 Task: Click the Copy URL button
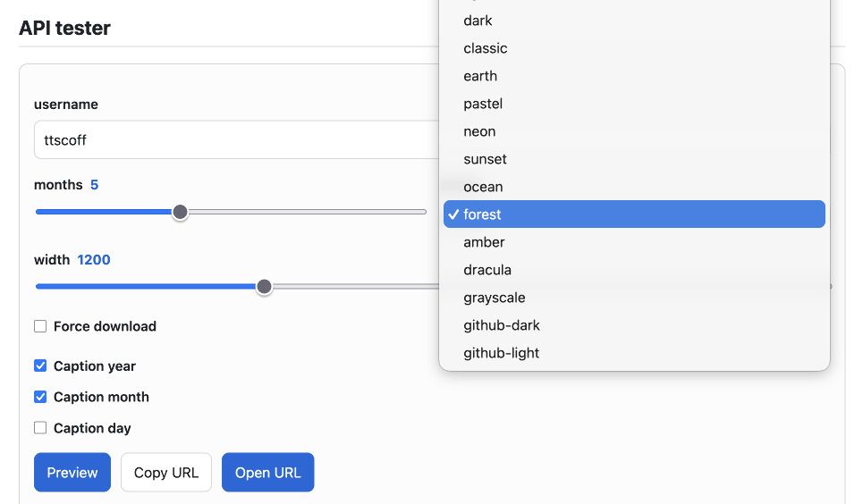(x=166, y=472)
